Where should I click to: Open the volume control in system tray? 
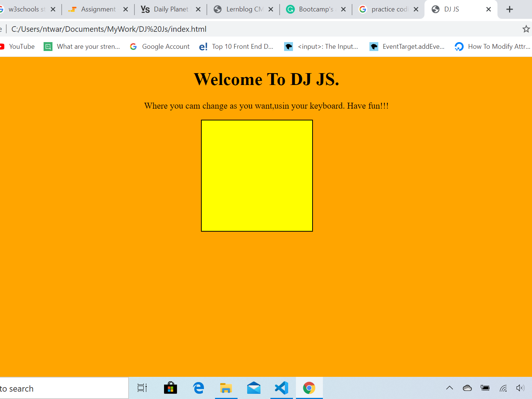pos(520,388)
